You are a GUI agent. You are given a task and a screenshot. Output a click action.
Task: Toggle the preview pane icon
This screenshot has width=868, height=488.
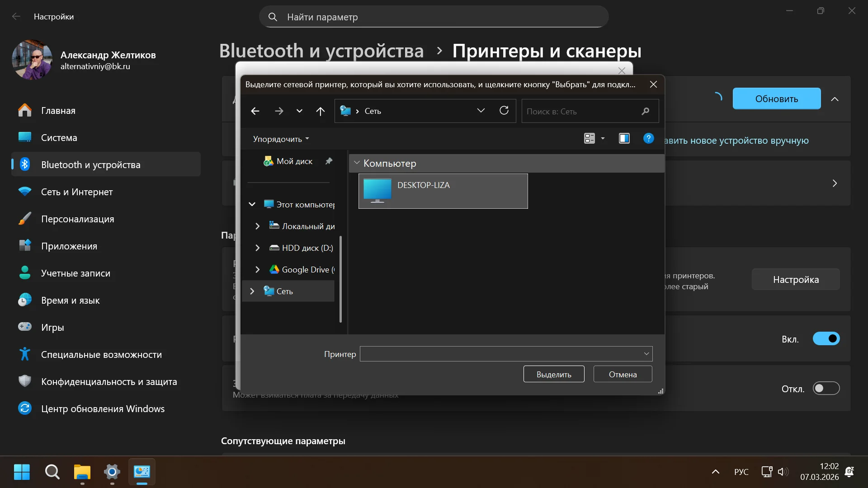point(624,139)
